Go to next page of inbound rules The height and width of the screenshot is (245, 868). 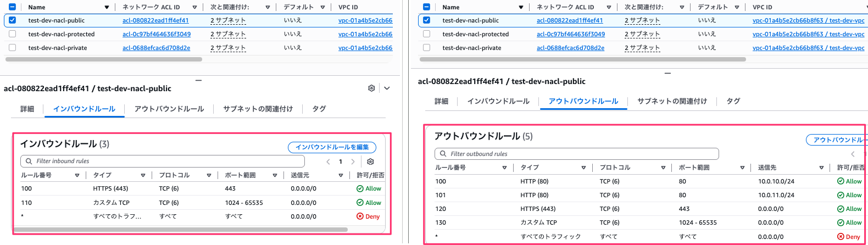tap(353, 162)
